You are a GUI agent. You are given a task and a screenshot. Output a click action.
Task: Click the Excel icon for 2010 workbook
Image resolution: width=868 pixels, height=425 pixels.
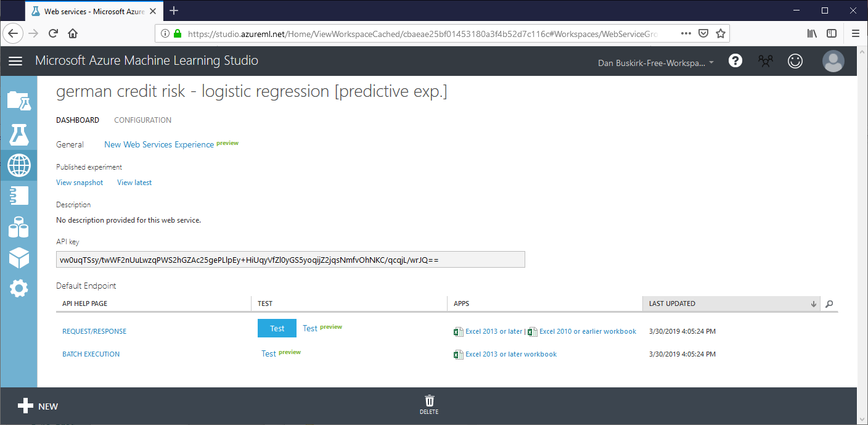click(x=533, y=332)
